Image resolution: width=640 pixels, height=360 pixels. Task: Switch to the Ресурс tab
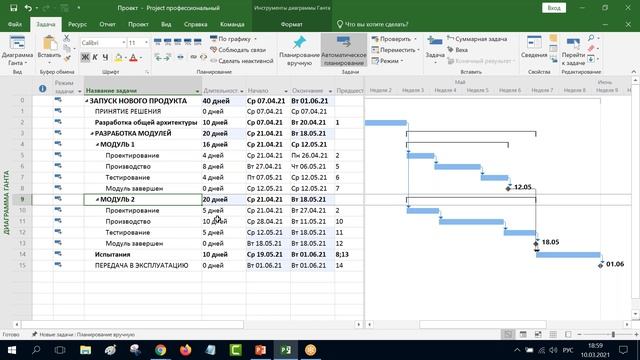click(x=77, y=24)
